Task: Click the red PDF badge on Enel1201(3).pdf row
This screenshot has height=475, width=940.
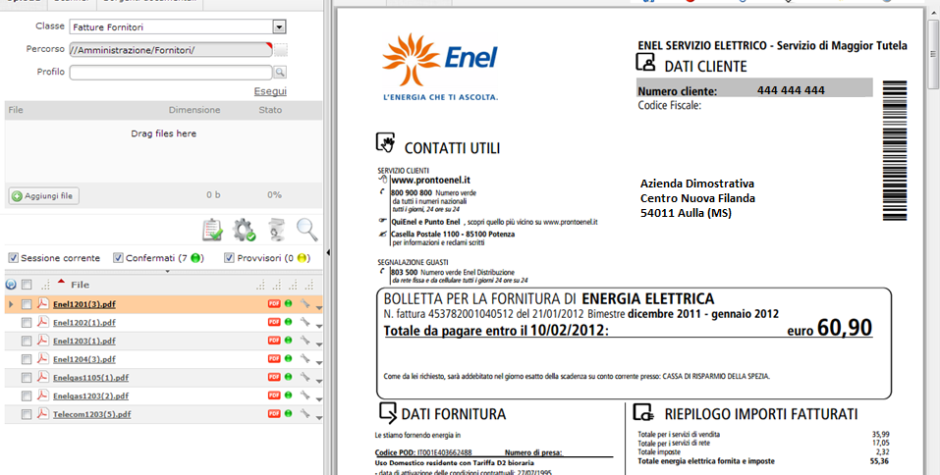Action: 274,304
